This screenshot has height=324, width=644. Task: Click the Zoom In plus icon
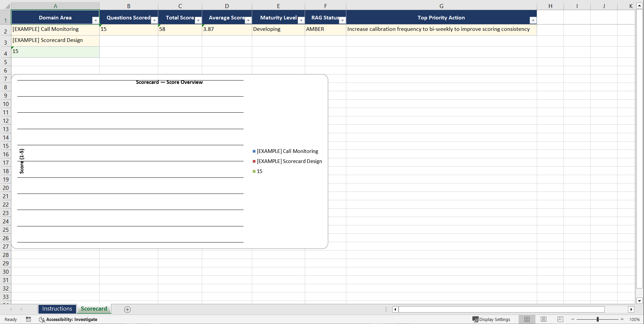(622, 319)
